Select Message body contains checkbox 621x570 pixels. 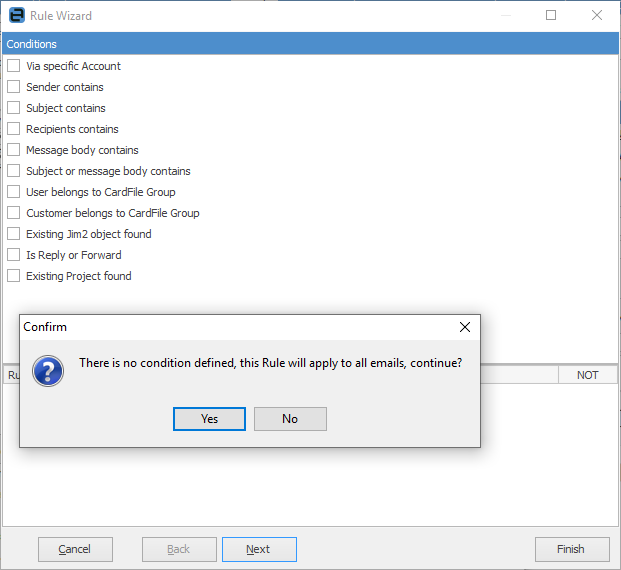[13, 150]
